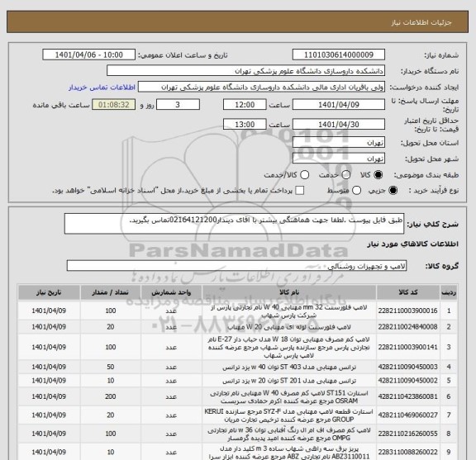Click the delivery province field تهران
Screen dimensions: 476x460
coord(339,143)
